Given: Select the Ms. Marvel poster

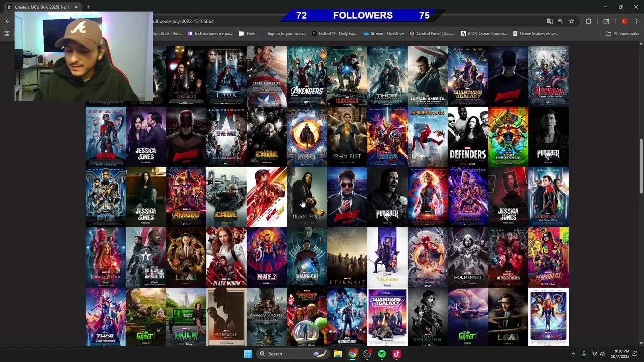Looking at the screenshot, I should click(x=548, y=257).
